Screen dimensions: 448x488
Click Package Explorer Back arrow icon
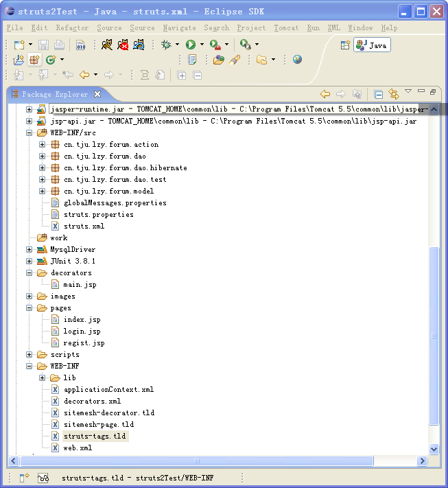(325, 94)
